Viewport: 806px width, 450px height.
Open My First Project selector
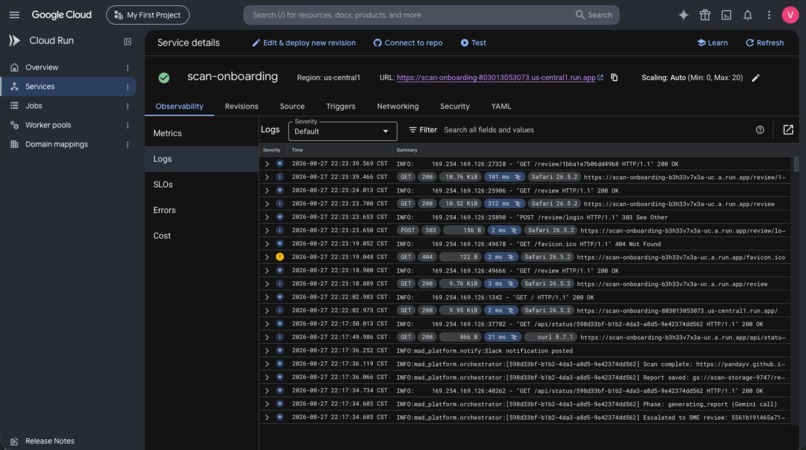[148, 15]
